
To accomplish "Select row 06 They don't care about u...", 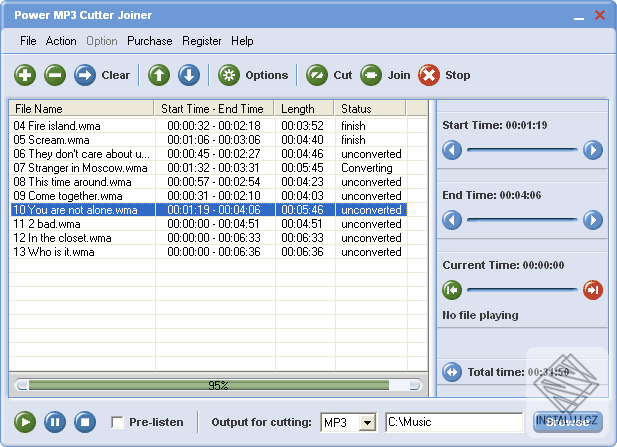I will pos(209,154).
